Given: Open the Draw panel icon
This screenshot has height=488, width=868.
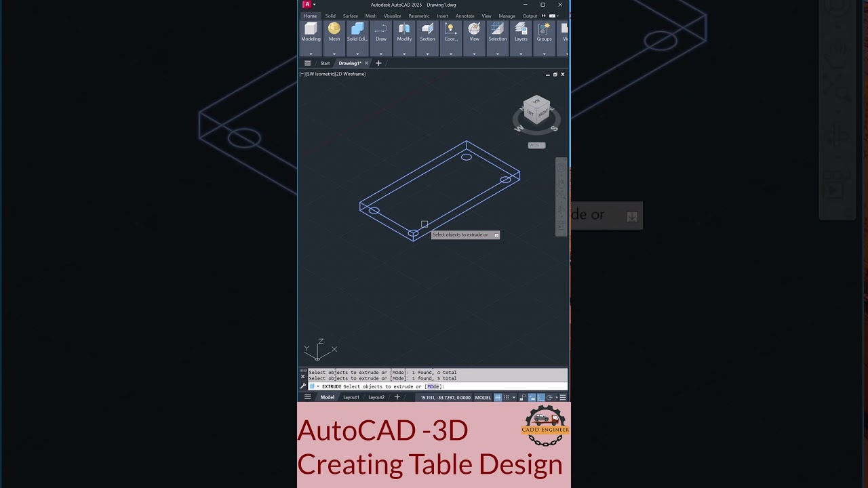Looking at the screenshot, I should (381, 28).
